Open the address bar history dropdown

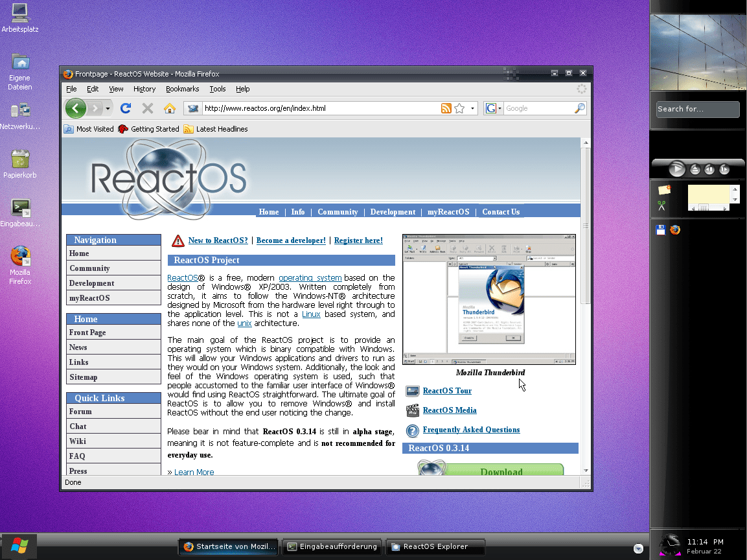[472, 108]
